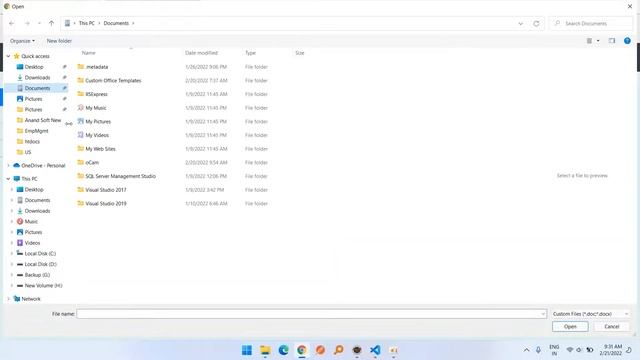The image size is (640, 360).
Task: Expand the OneDrive - Personal node
Action: tap(8, 165)
